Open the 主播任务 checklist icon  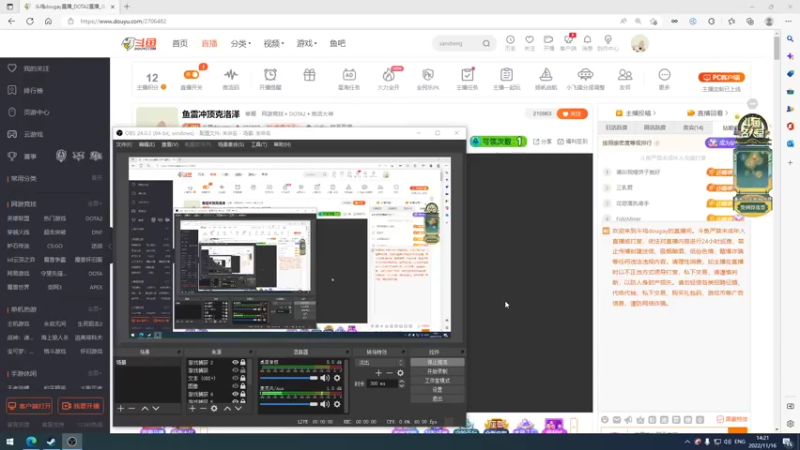click(x=467, y=74)
